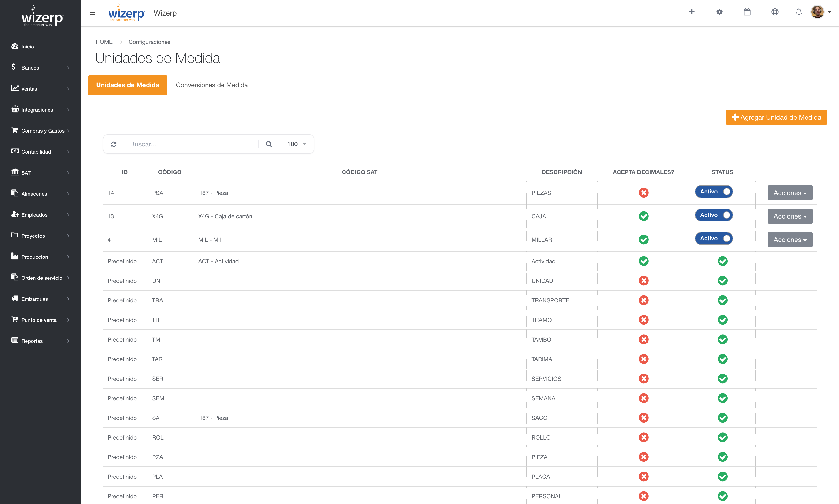Go to HOME breadcrumb link

[104, 42]
